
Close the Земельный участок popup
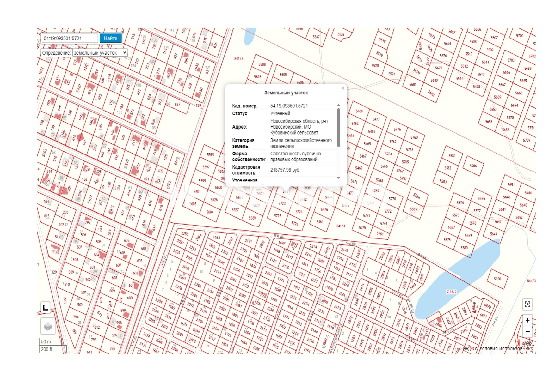click(x=343, y=88)
